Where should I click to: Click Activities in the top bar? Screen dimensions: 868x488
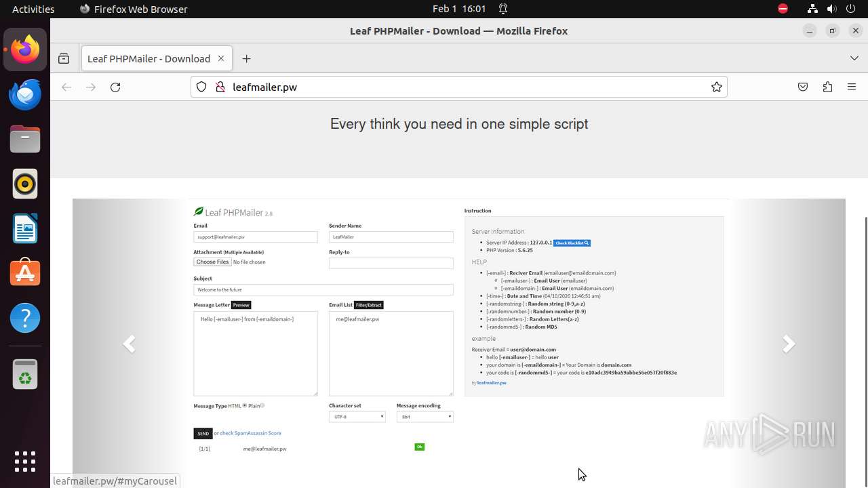click(33, 9)
